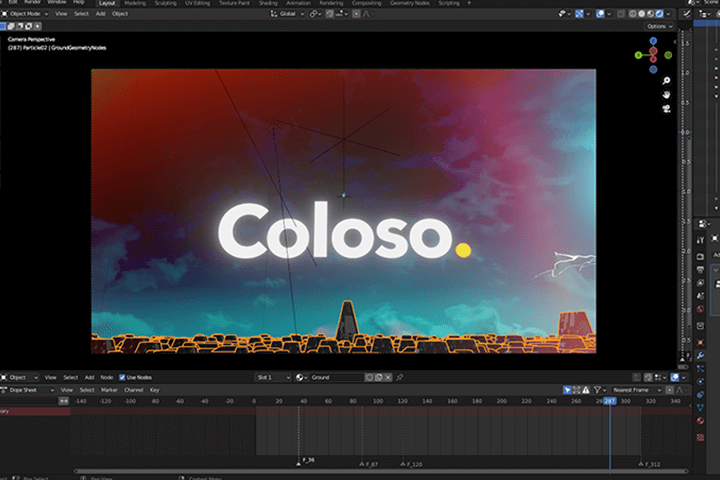The width and height of the screenshot is (720, 480).
Task: Switch to the Modeling workspace tab
Action: (135, 3)
